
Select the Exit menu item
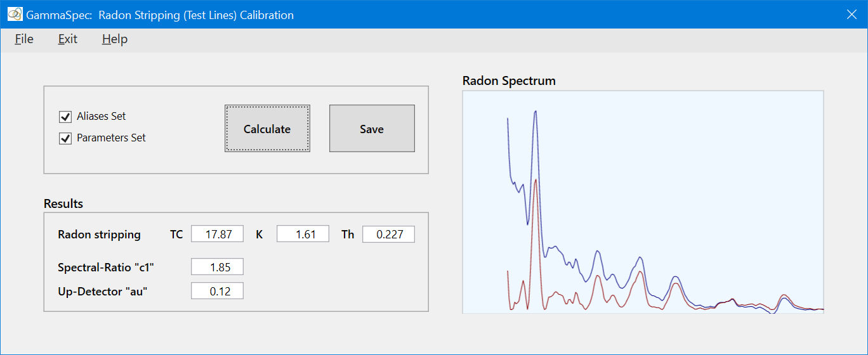tap(67, 39)
